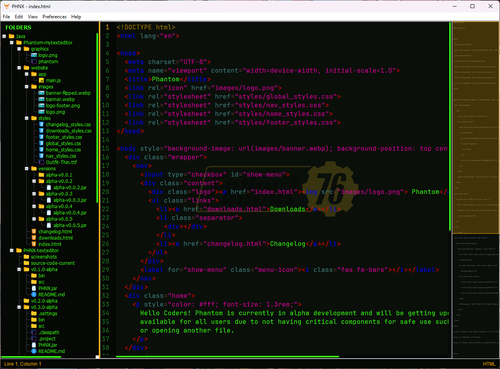Click the folder icon beside source-code-current
Screen dimensions: 500x369
pos(26,263)
